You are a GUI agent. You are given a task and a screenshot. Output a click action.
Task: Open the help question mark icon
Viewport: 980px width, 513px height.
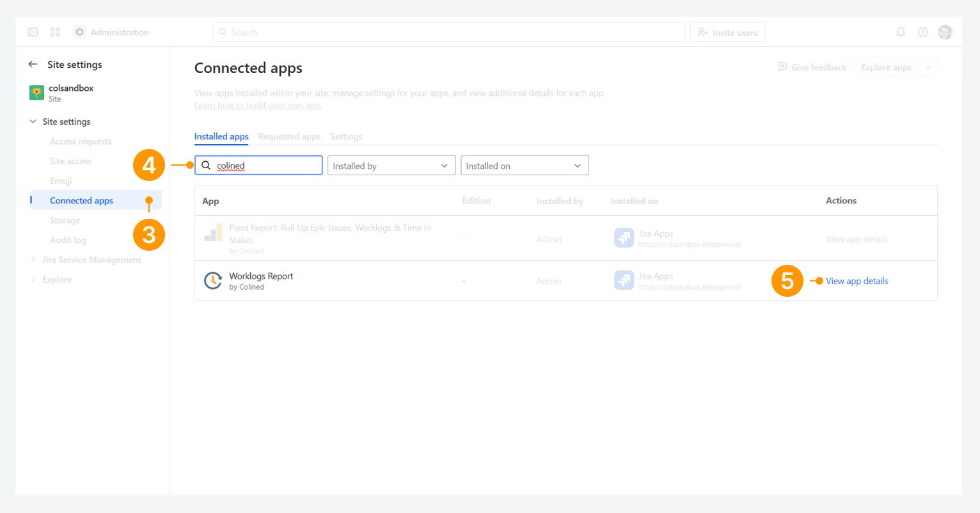pyautogui.click(x=923, y=32)
